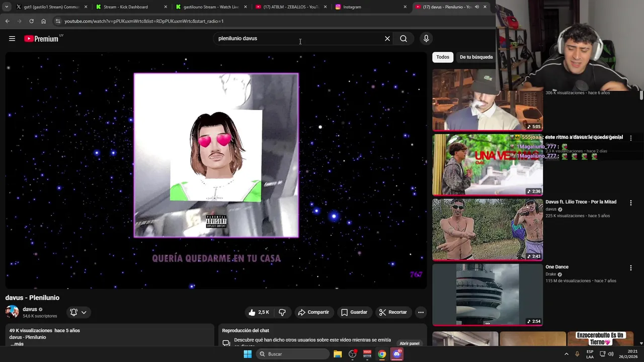Click Abrir panel chat replay button
The height and width of the screenshot is (362, 644).
(410, 343)
